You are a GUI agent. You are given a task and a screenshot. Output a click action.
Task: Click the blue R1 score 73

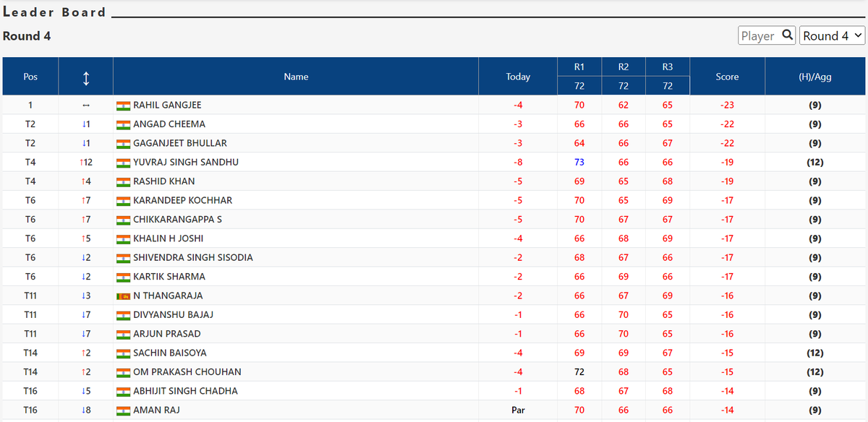click(579, 163)
